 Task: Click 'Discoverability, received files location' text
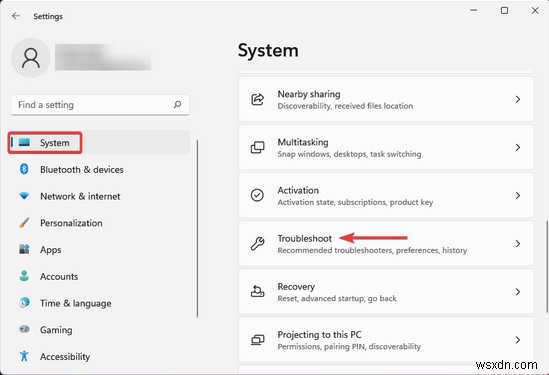[345, 106]
